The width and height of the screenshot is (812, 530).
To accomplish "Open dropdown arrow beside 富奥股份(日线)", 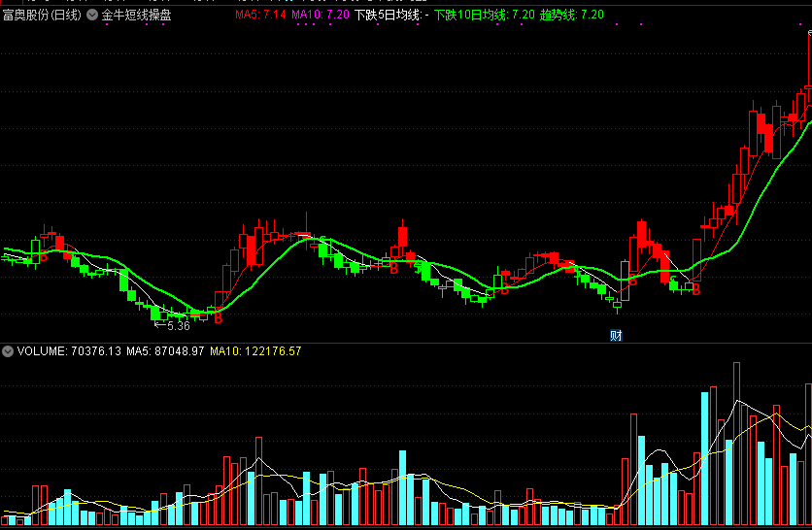I will [92, 15].
